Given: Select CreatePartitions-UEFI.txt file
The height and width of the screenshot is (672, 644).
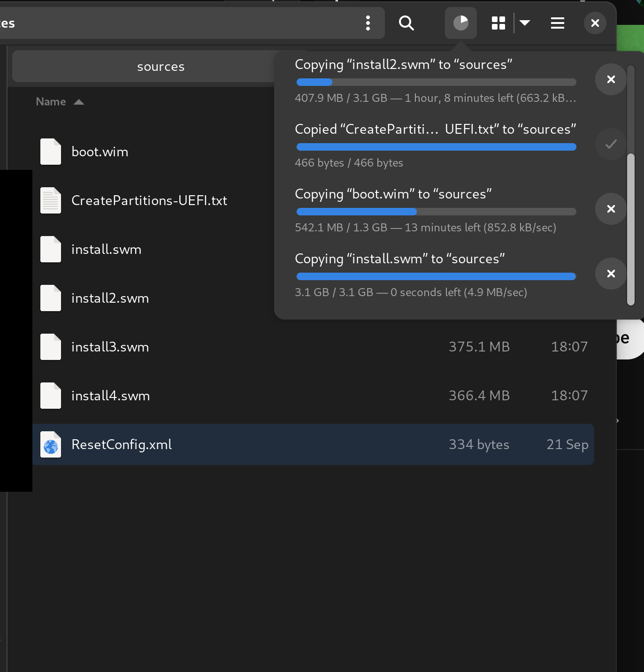Looking at the screenshot, I should [x=149, y=200].
